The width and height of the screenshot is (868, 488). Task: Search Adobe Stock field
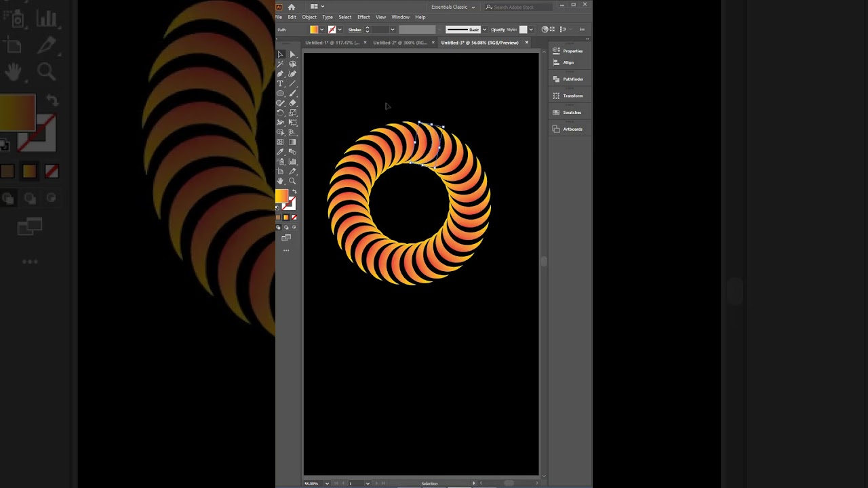(x=519, y=7)
